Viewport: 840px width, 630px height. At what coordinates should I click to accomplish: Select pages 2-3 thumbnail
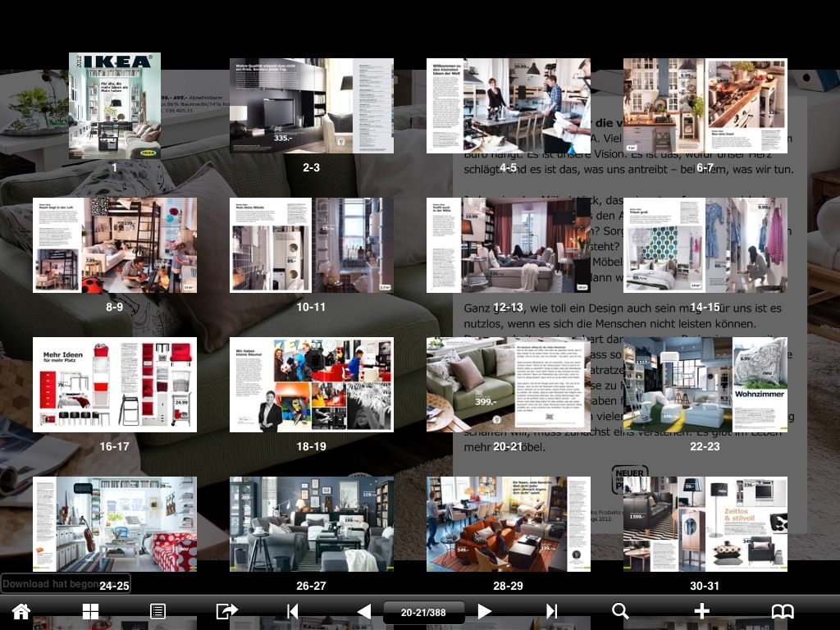click(x=312, y=106)
